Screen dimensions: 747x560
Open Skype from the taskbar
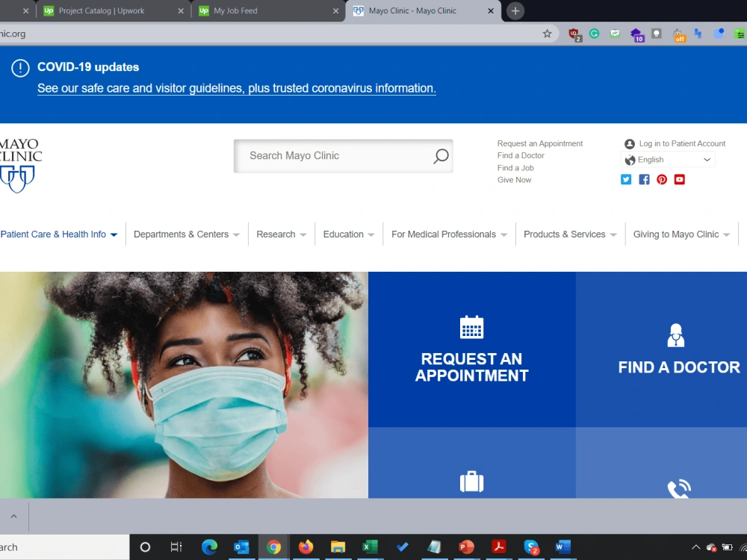click(530, 547)
